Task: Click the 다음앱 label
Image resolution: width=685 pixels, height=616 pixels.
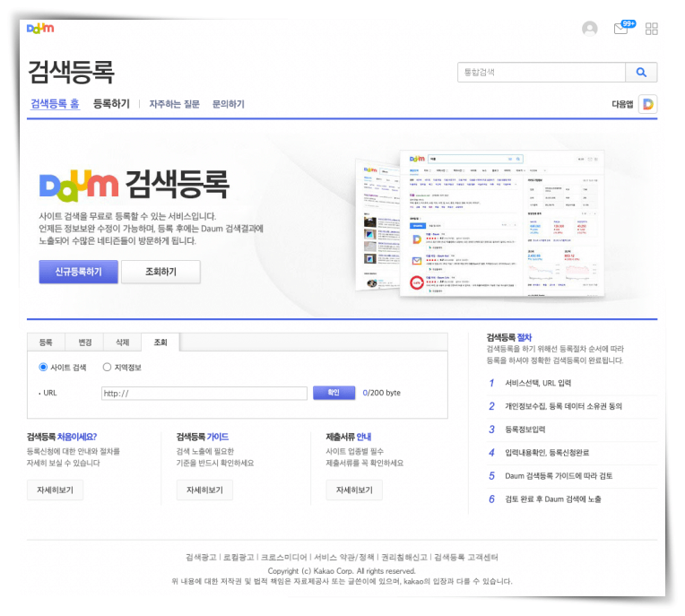Action: 622,104
